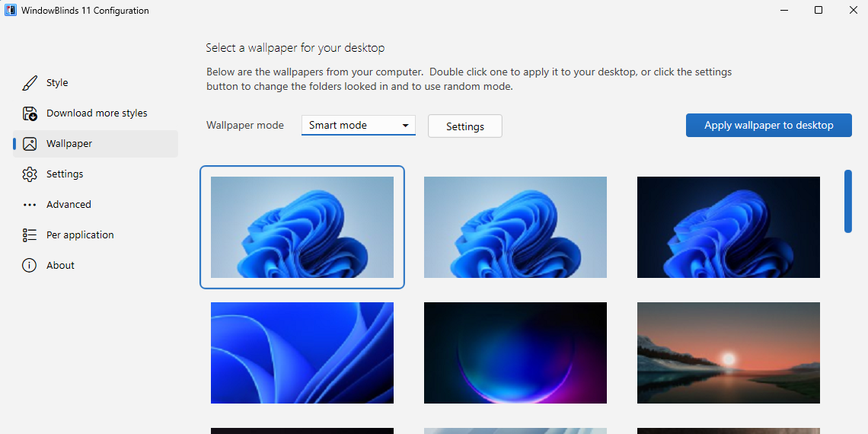Select the unhighlighted light blue bloom wallpaper

click(515, 228)
